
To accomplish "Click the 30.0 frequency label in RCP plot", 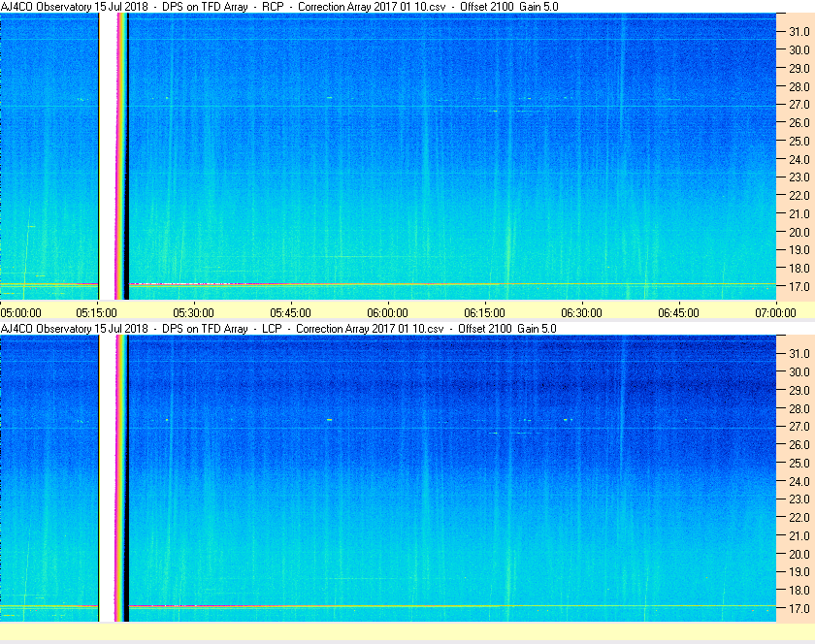I will 799,49.
